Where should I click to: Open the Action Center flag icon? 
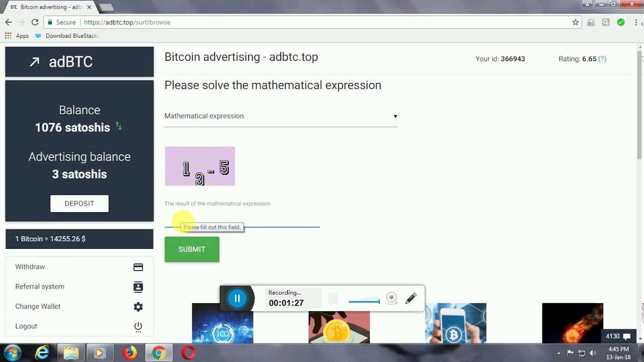tap(570, 353)
